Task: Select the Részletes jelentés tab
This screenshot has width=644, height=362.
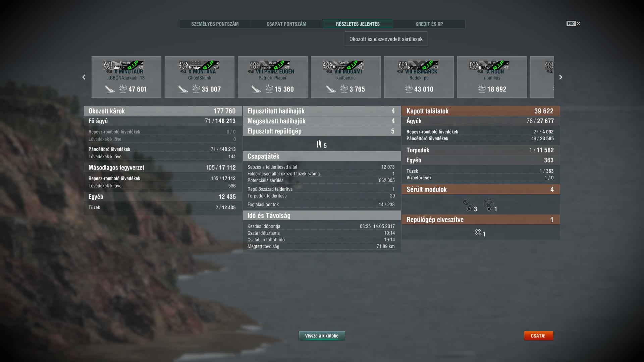Action: tap(358, 24)
